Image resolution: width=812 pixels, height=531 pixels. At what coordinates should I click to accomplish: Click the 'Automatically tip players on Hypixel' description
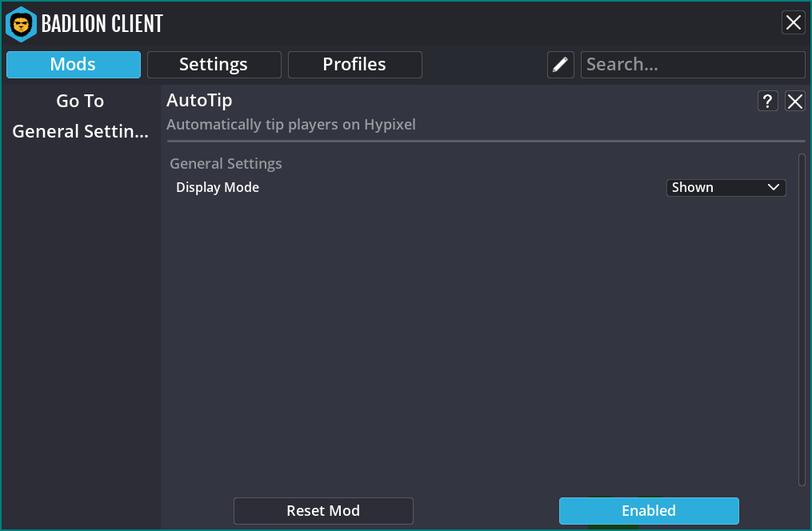291,125
